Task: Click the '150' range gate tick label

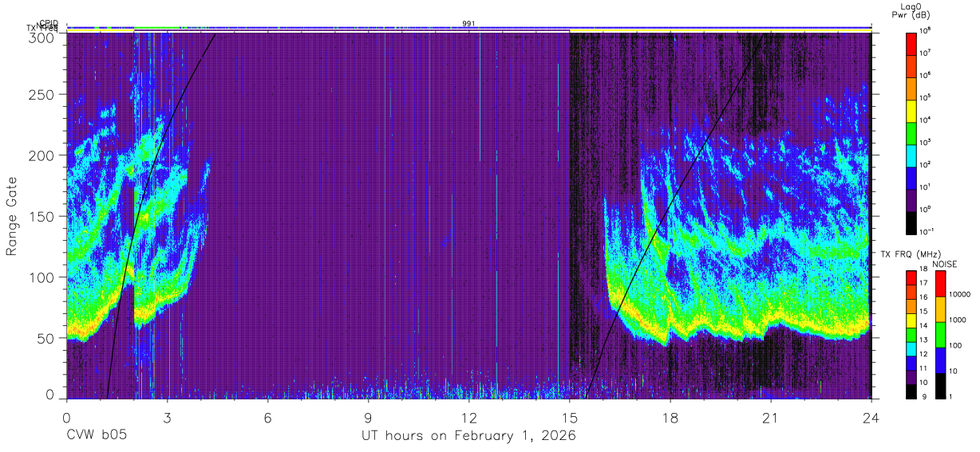Action: coord(42,216)
